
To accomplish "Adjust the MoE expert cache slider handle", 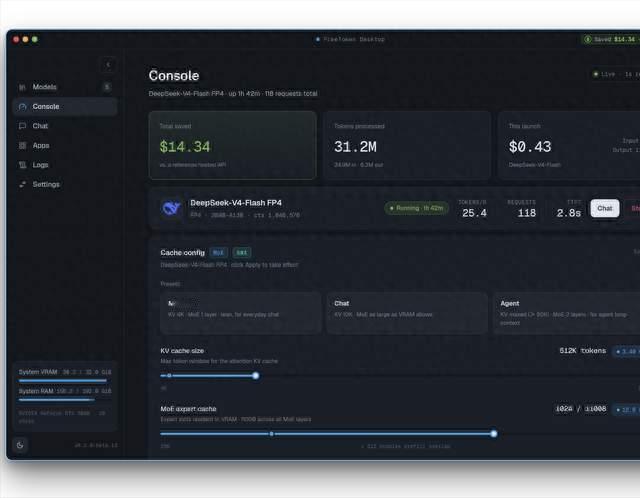I will [x=494, y=434].
